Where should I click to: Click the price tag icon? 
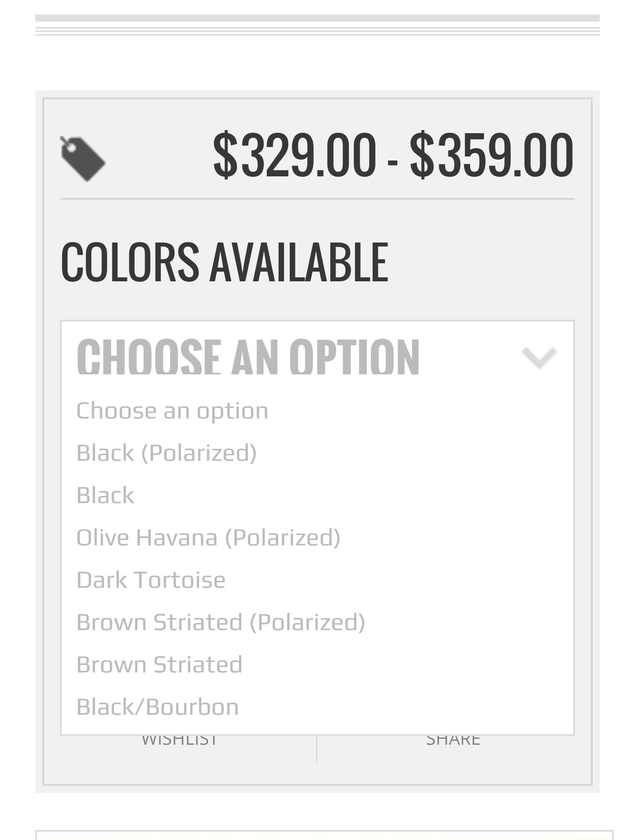[83, 159]
